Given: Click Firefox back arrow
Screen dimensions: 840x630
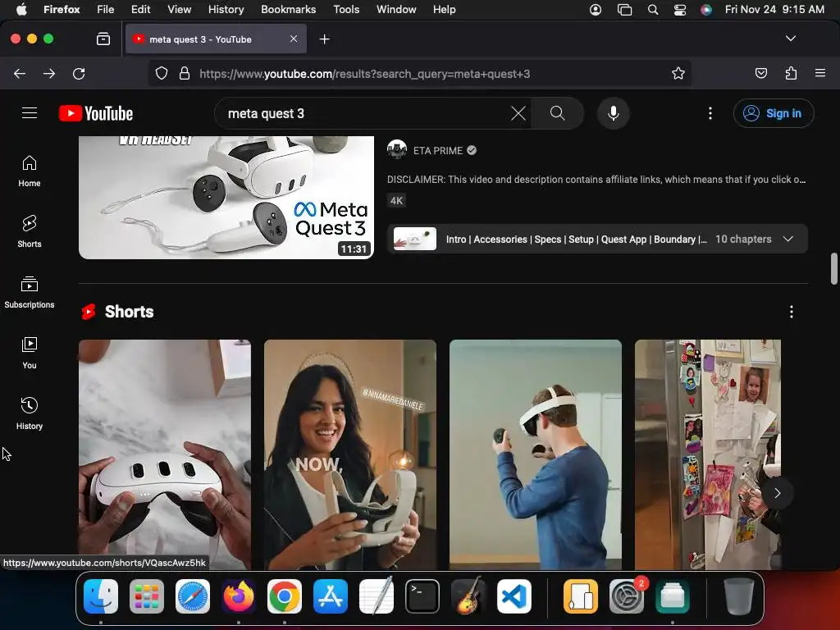Looking at the screenshot, I should 20,73.
